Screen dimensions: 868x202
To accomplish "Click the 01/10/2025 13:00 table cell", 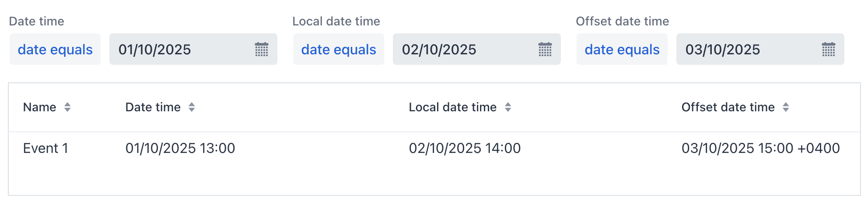I will pyautogui.click(x=180, y=149).
